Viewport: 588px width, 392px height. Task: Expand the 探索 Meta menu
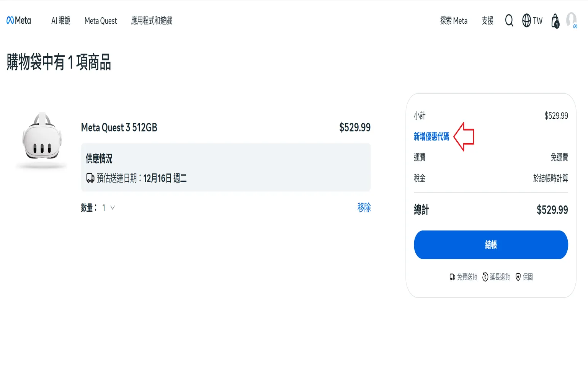click(x=454, y=21)
